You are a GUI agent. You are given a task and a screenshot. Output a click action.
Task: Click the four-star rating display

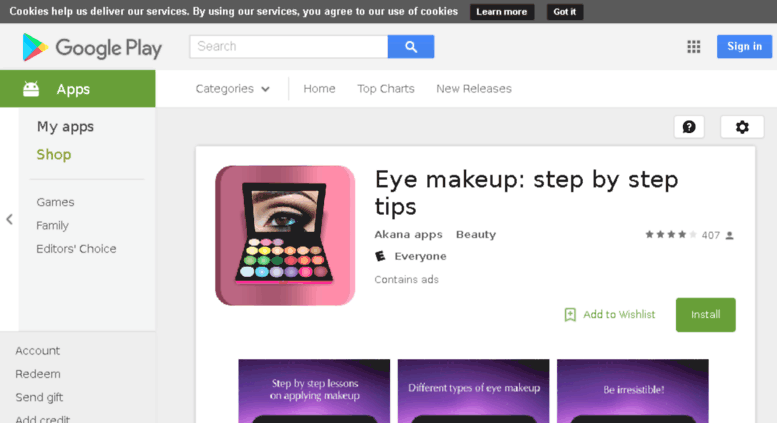click(671, 235)
